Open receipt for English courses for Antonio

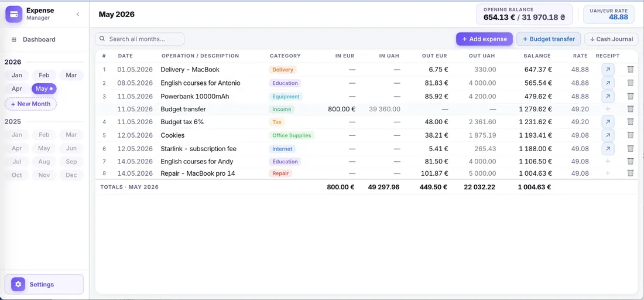(608, 83)
